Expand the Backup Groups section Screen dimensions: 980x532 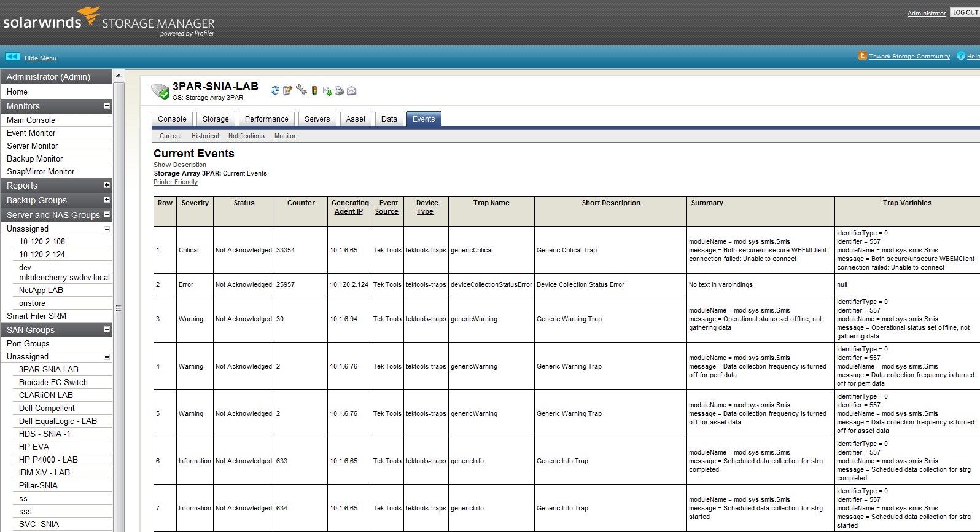pos(107,200)
